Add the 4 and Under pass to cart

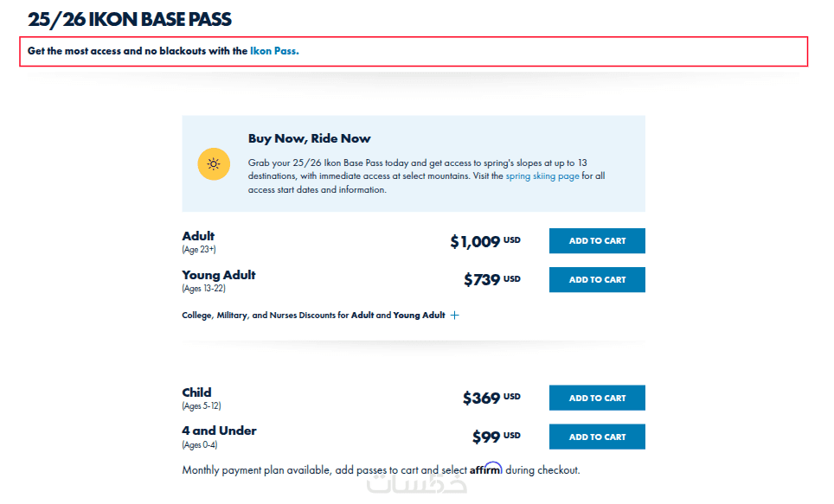point(597,437)
